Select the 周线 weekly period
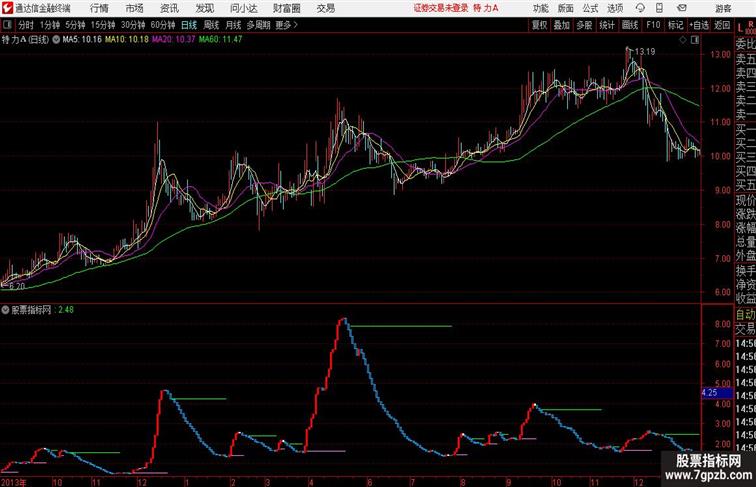Viewport: 756px width, 487px height. click(x=211, y=25)
